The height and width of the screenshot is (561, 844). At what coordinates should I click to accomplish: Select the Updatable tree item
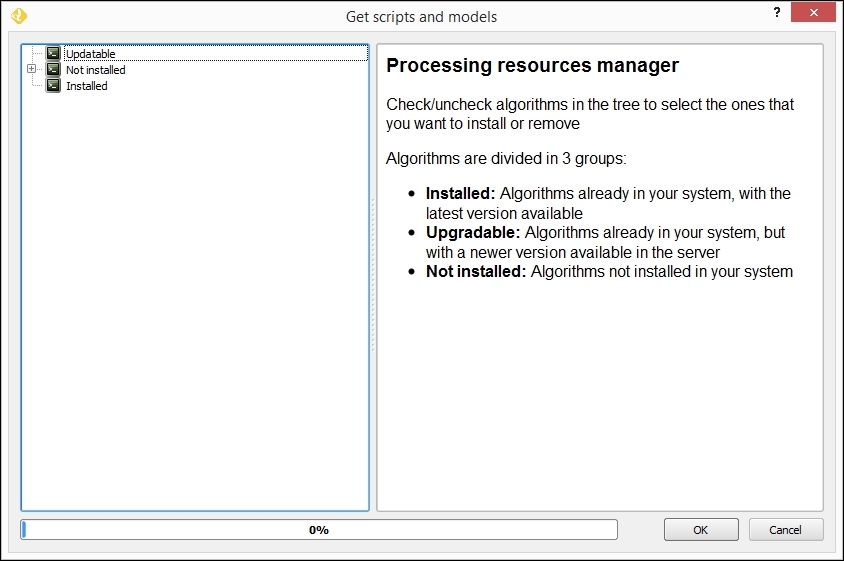91,54
